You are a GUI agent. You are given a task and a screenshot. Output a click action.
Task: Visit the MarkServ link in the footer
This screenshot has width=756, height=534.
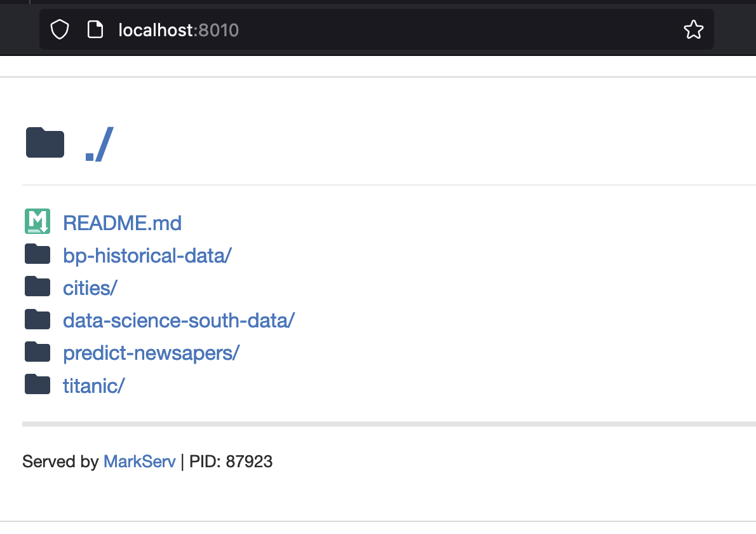(139, 462)
